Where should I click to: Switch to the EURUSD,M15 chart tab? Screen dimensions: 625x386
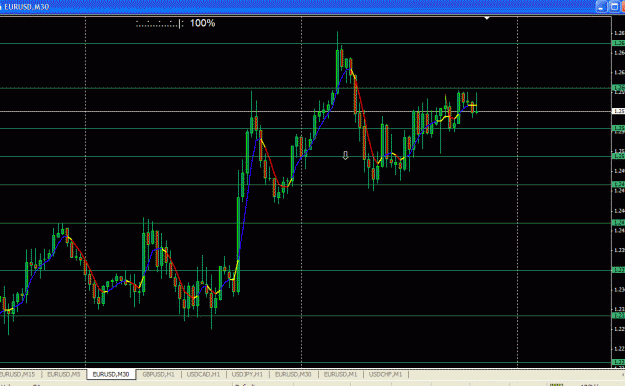pyautogui.click(x=19, y=374)
